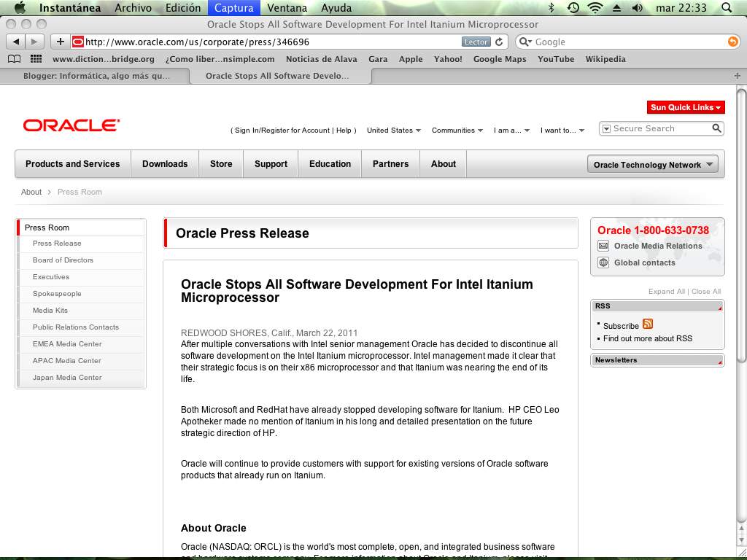The image size is (747, 560).
Task: Click the Google search field dropdown magnifier
Action: coord(525,42)
